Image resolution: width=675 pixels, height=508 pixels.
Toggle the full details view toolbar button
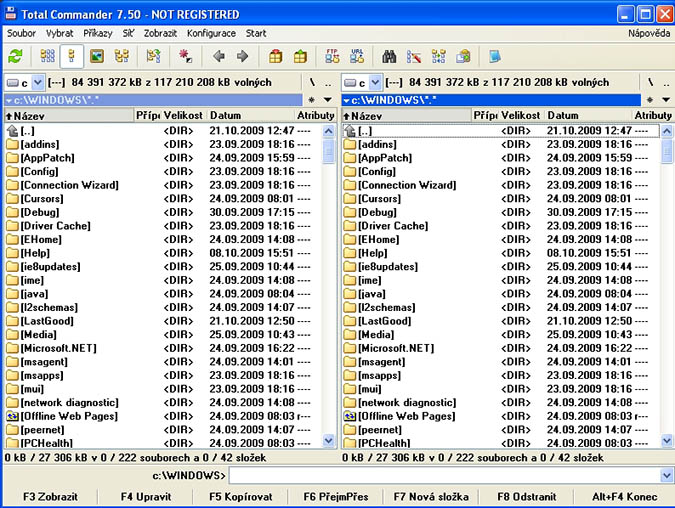point(72,57)
